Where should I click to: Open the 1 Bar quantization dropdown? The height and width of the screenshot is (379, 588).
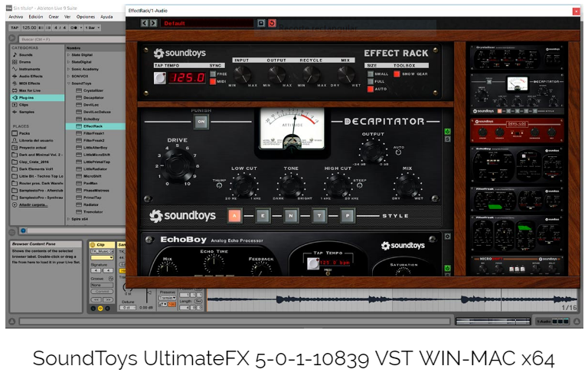93,28
